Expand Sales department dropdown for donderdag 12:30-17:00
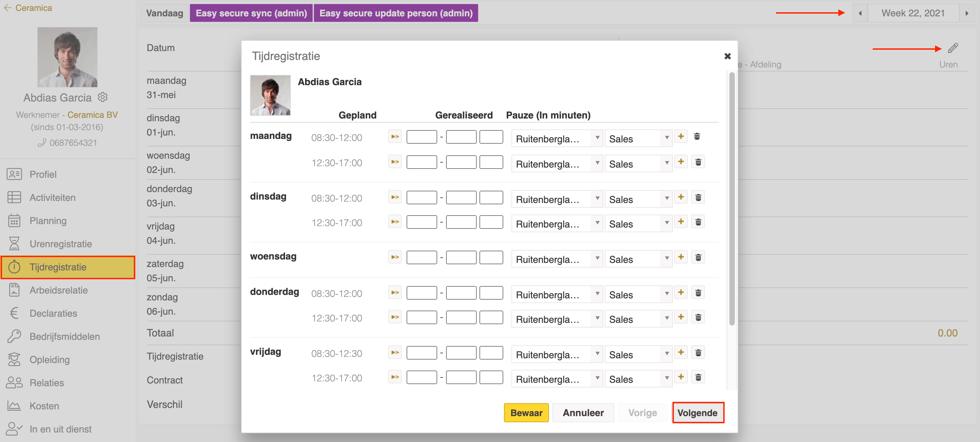The width and height of the screenshot is (980, 442). click(638, 319)
